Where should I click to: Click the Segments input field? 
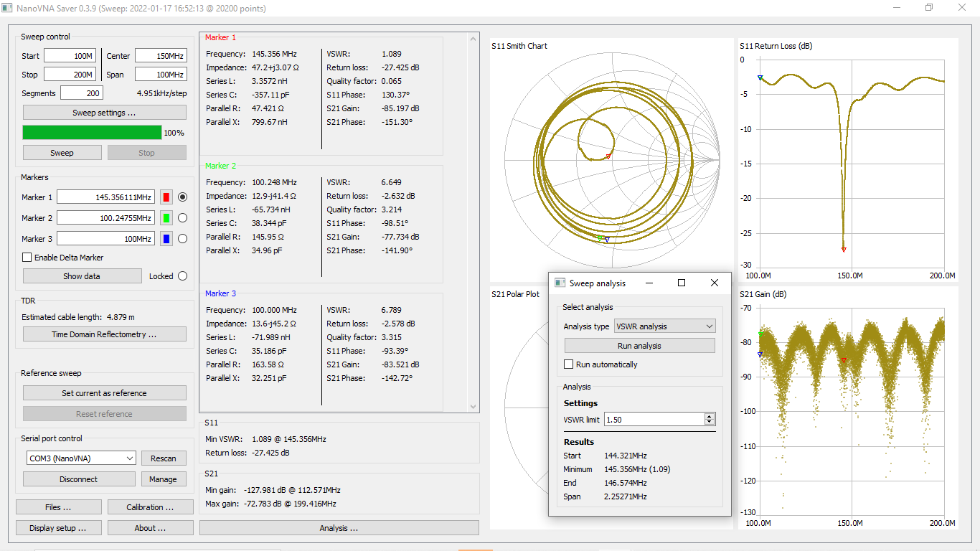coord(82,93)
